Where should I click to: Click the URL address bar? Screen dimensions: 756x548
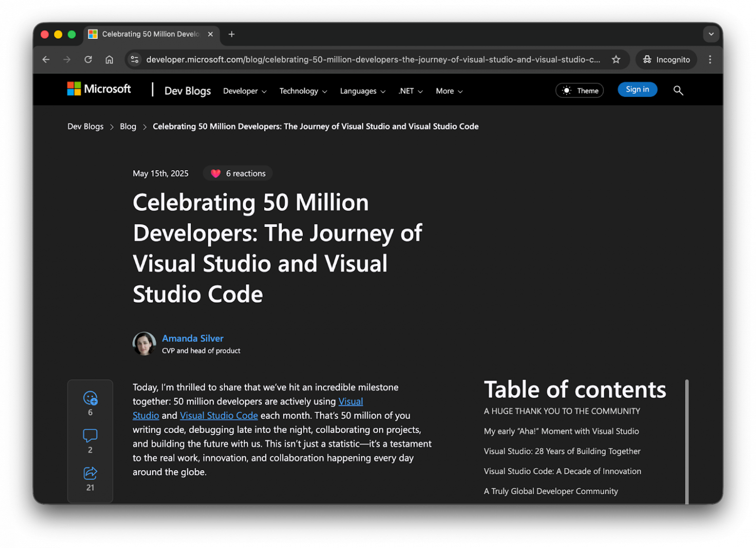point(372,60)
